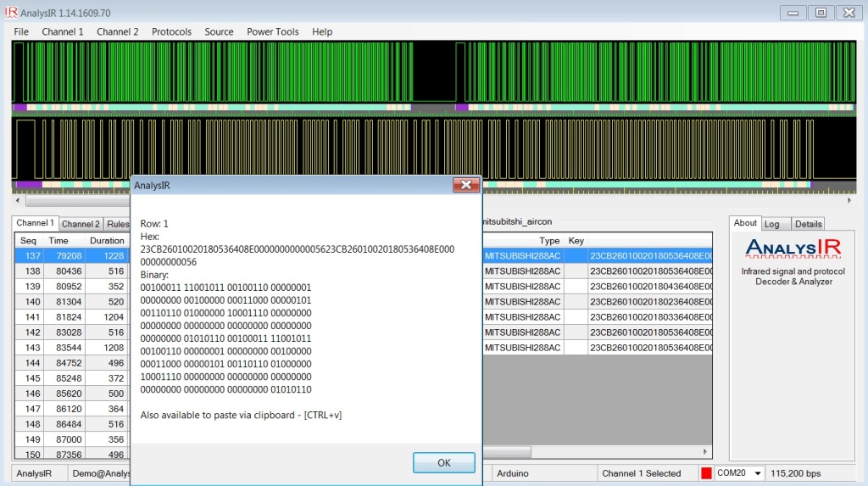Click key 23CB2601002018043640 8E0 row

tap(651, 287)
